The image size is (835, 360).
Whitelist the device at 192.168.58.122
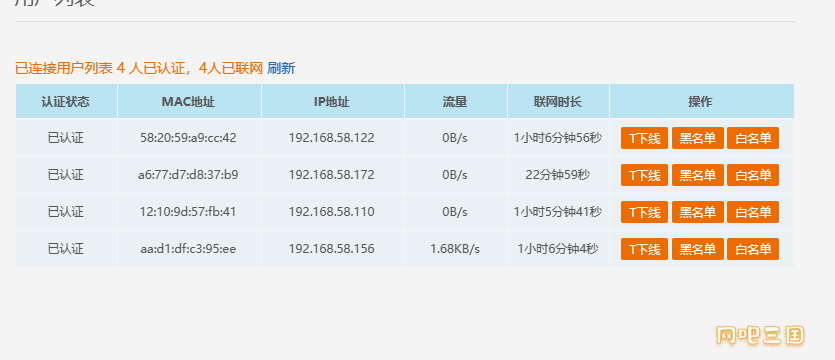click(x=753, y=138)
